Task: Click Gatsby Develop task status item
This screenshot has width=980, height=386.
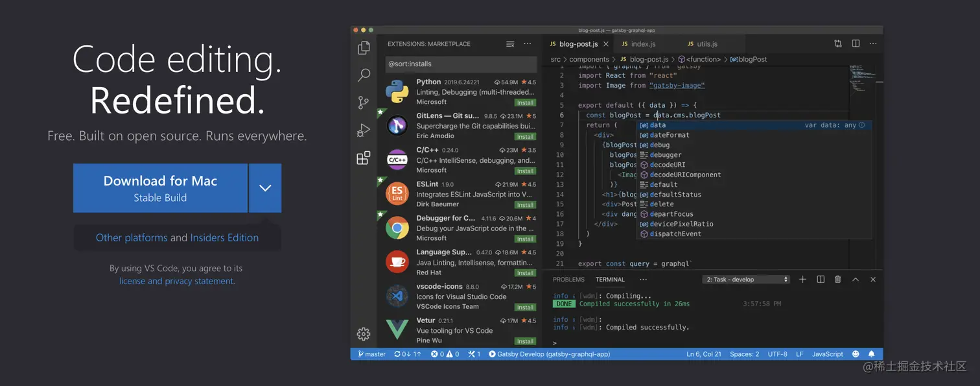Action: pyautogui.click(x=550, y=354)
